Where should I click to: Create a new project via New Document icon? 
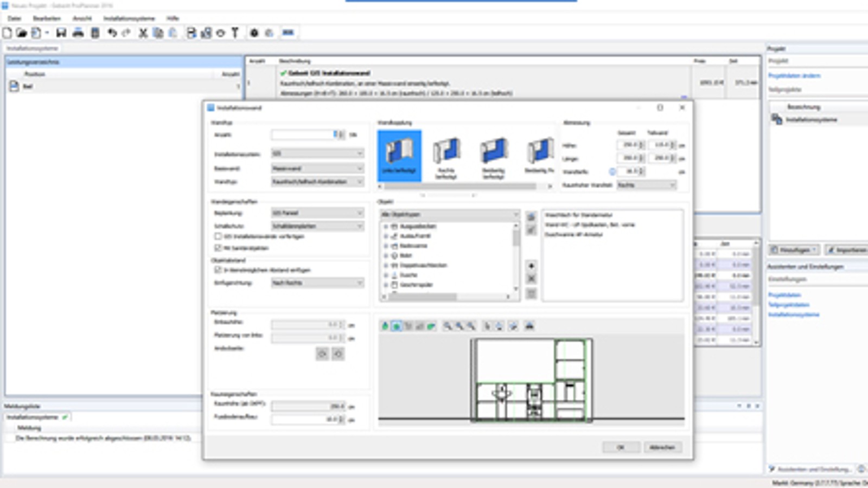point(7,32)
